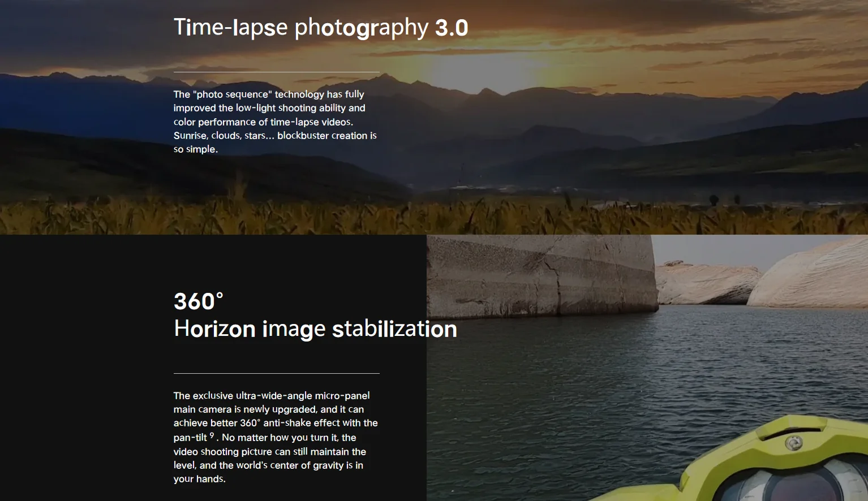Image resolution: width=868 pixels, height=501 pixels.
Task: Click the words "so simple." ending the time-lapse paragraph
Action: coord(196,149)
